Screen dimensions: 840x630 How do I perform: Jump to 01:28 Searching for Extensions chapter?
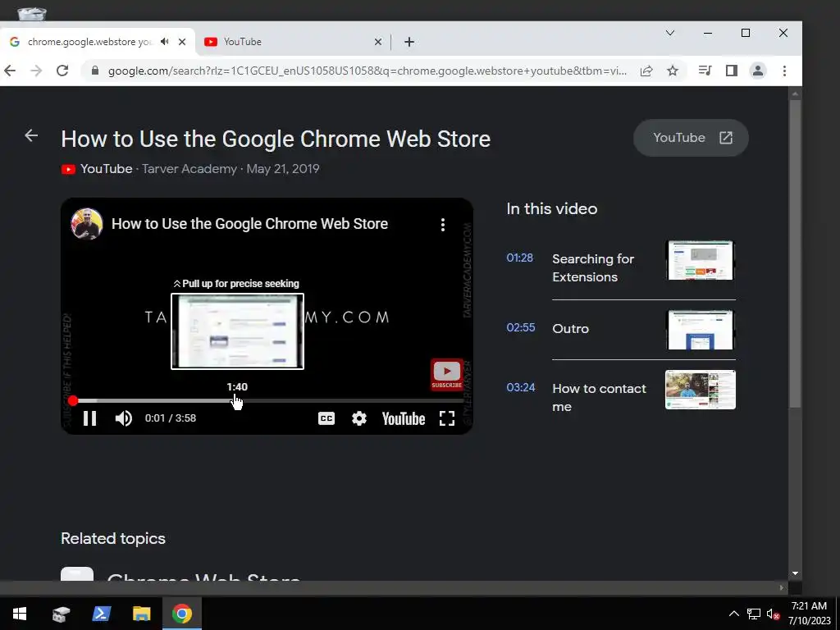(x=621, y=267)
